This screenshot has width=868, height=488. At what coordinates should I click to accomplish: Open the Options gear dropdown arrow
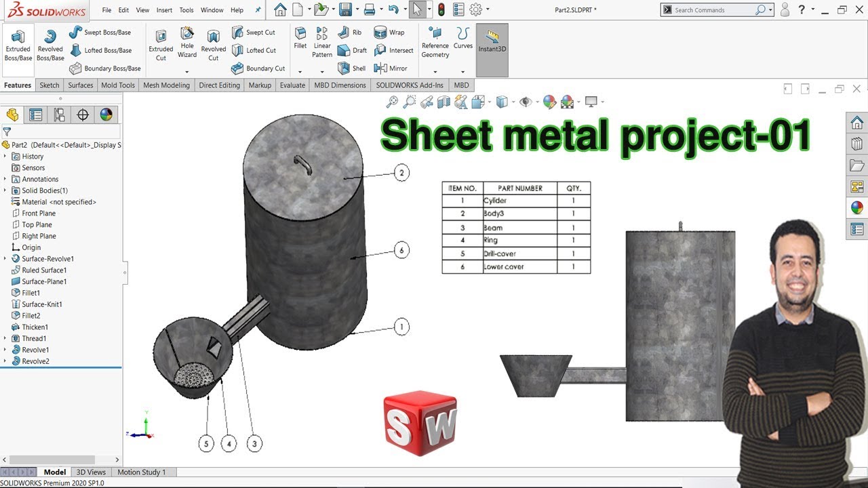(x=488, y=10)
